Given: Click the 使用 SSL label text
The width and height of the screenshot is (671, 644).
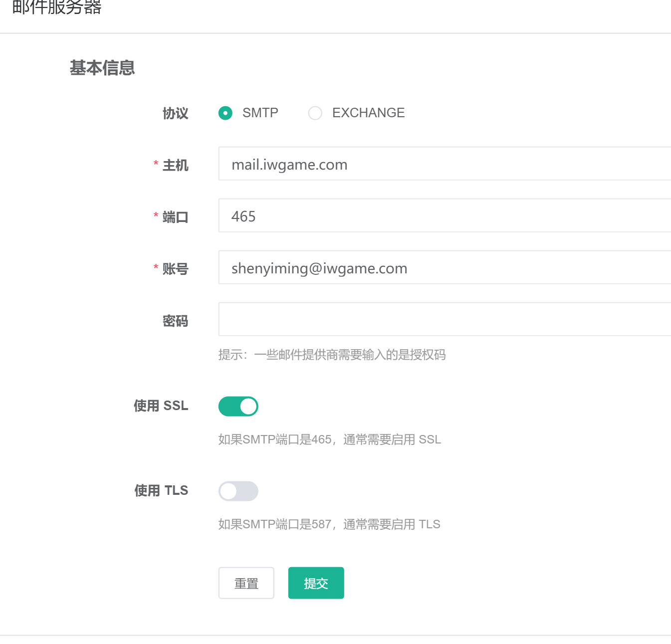Looking at the screenshot, I should 161,406.
